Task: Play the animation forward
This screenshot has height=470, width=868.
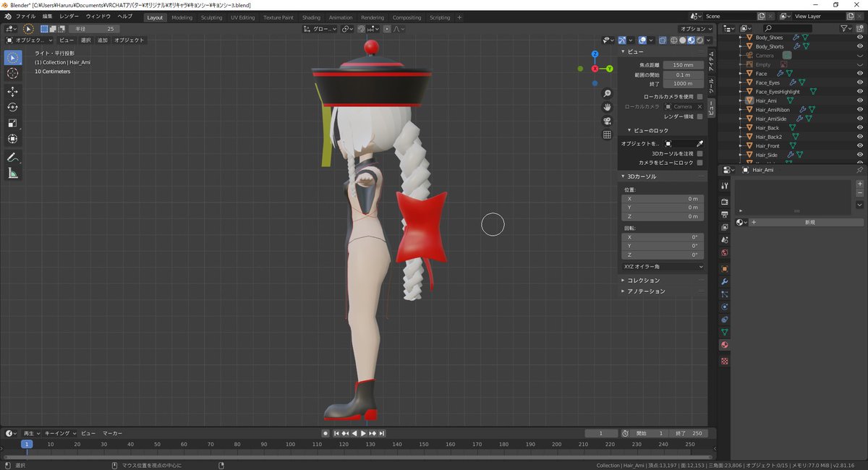Action: [x=364, y=433]
